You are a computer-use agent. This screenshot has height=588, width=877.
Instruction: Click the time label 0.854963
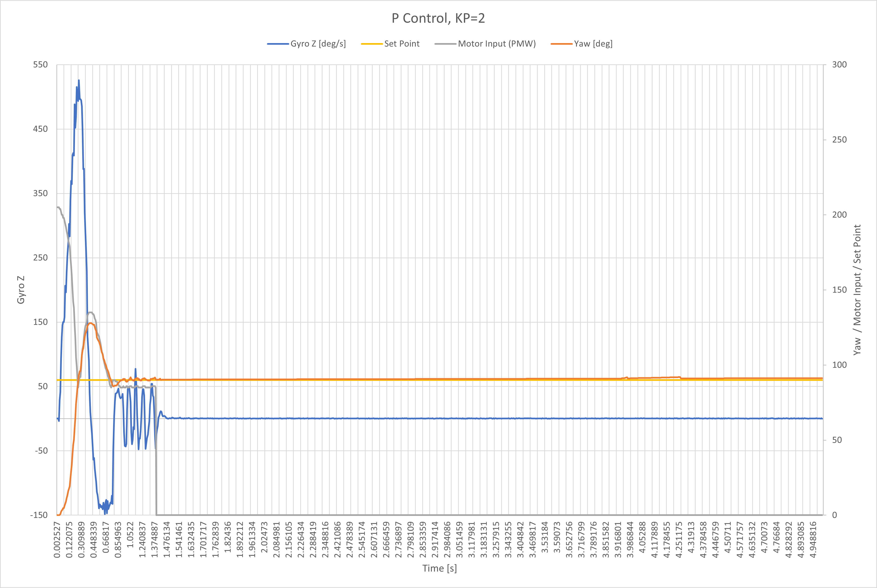click(118, 539)
